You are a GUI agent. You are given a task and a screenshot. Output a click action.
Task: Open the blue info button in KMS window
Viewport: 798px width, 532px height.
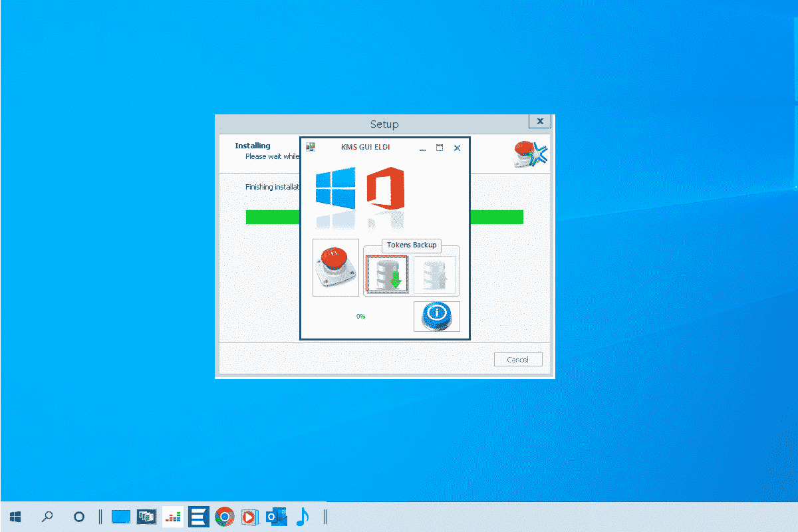tap(436, 317)
